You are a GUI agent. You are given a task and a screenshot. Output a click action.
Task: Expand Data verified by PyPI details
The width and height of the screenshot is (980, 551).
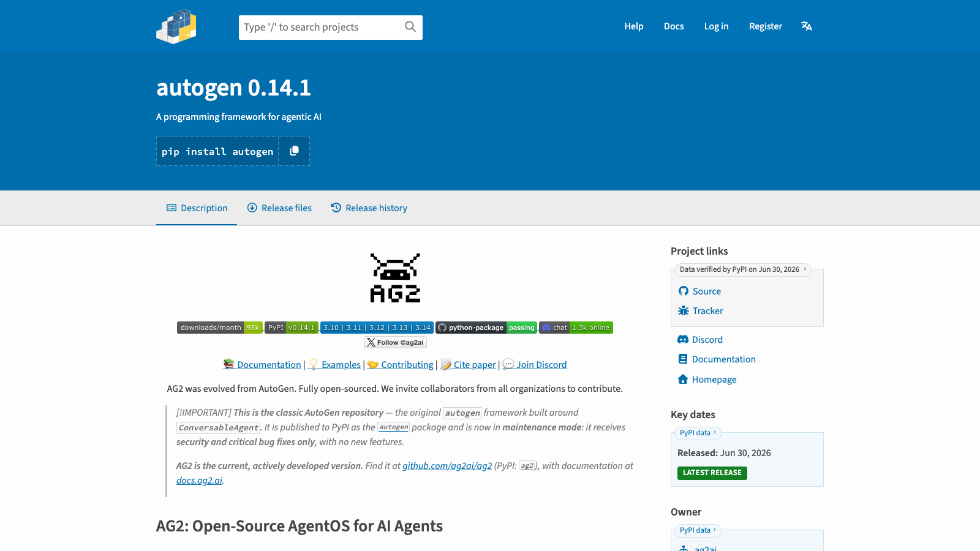click(x=743, y=269)
